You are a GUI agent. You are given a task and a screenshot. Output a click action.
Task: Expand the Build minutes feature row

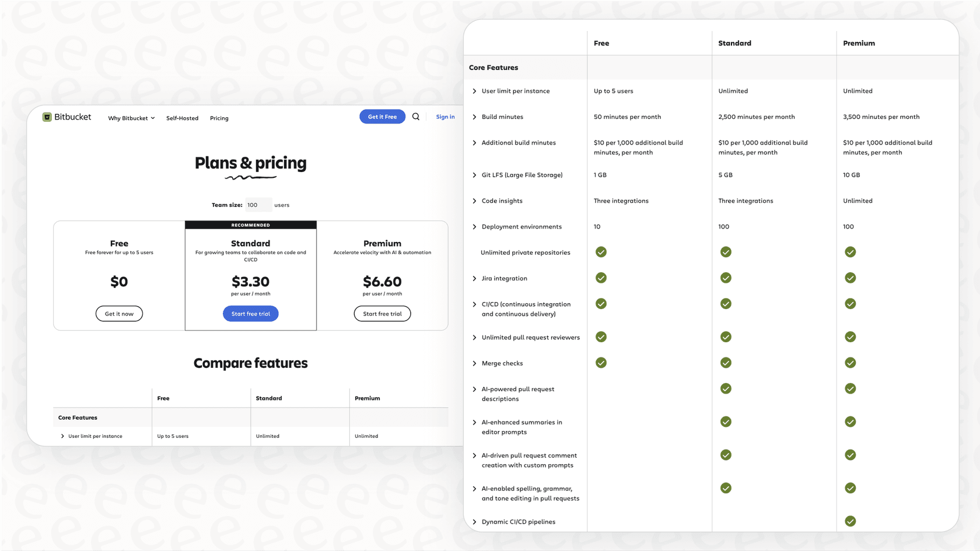coord(474,117)
